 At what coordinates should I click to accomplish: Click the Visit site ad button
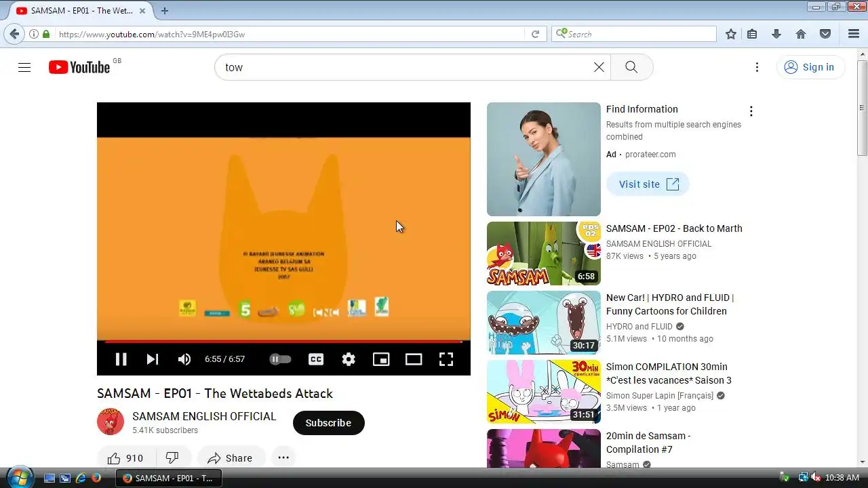pos(648,184)
